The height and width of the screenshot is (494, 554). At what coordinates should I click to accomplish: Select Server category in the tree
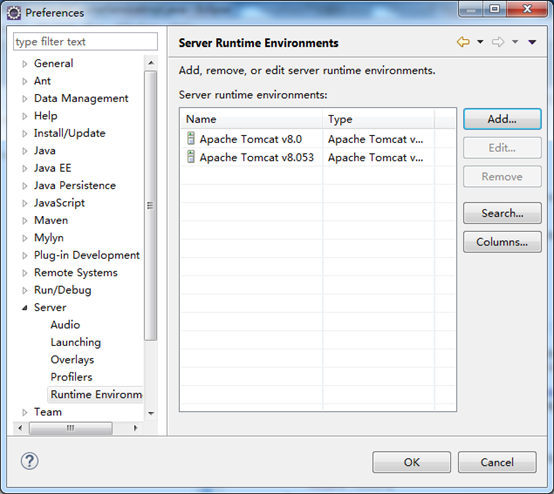tap(50, 307)
